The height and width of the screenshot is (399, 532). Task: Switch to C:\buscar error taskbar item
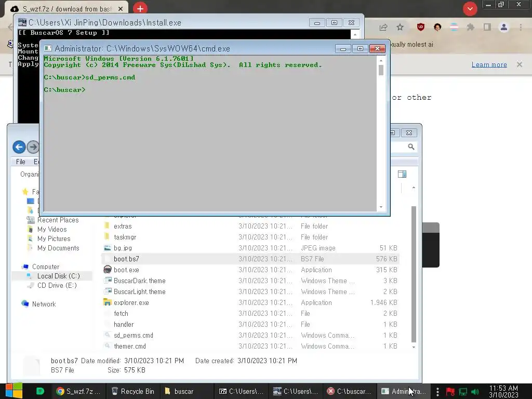coord(349,391)
